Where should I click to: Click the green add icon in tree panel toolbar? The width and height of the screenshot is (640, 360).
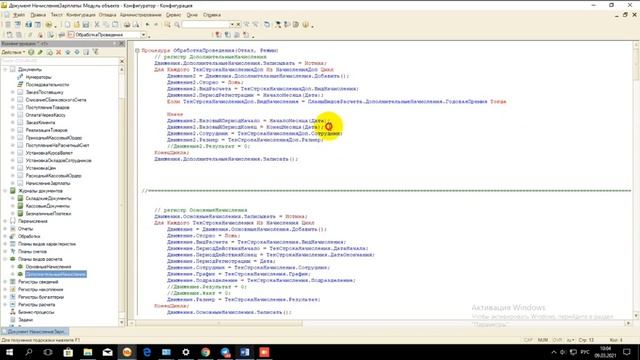click(31, 52)
